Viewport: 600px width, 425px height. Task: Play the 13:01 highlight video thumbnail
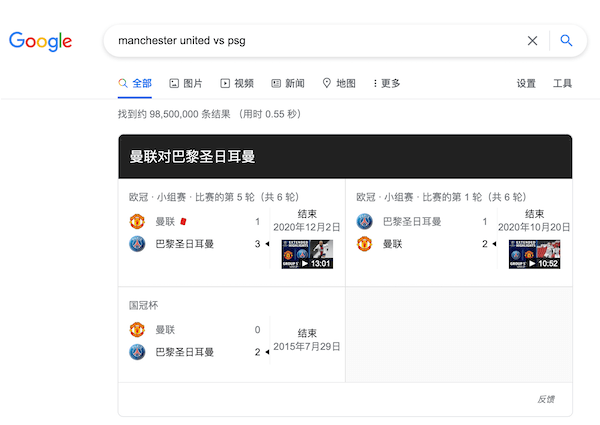click(307, 254)
